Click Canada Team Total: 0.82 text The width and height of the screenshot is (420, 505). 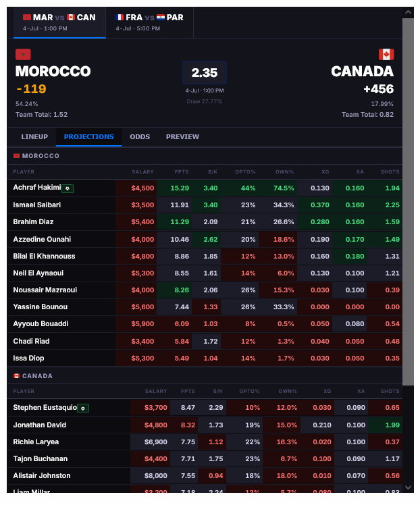pyautogui.click(x=367, y=115)
